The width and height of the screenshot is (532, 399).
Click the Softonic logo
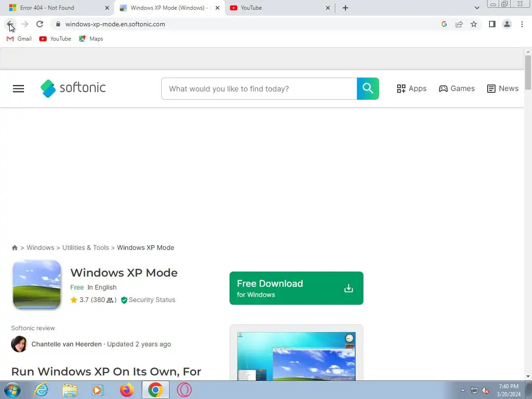[x=73, y=88]
